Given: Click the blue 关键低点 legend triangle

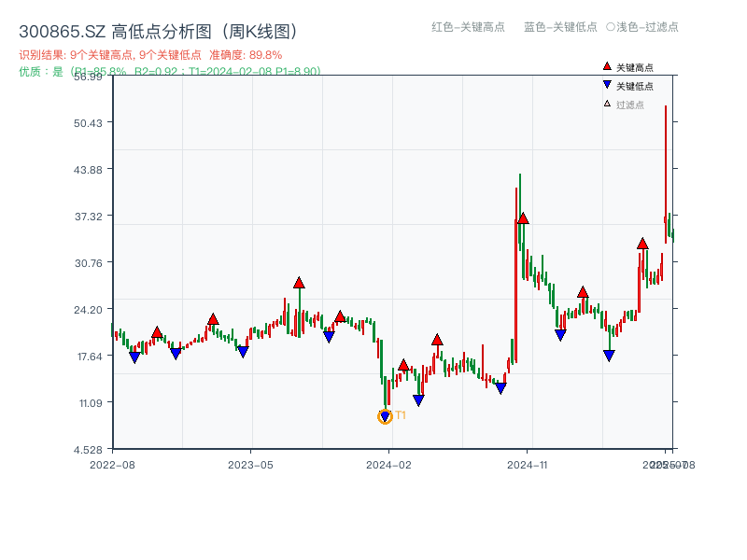Looking at the screenshot, I should (607, 85).
